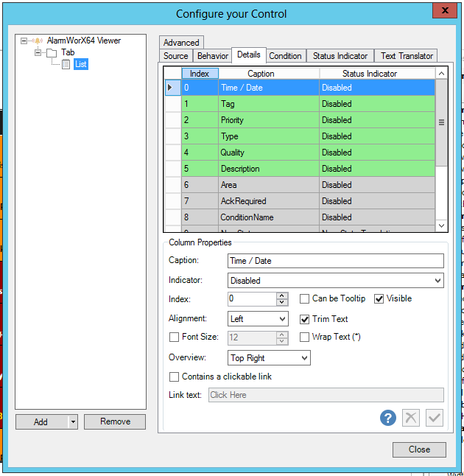The height and width of the screenshot is (476, 464).
Task: Select the List item icon in tree
Action: click(66, 64)
